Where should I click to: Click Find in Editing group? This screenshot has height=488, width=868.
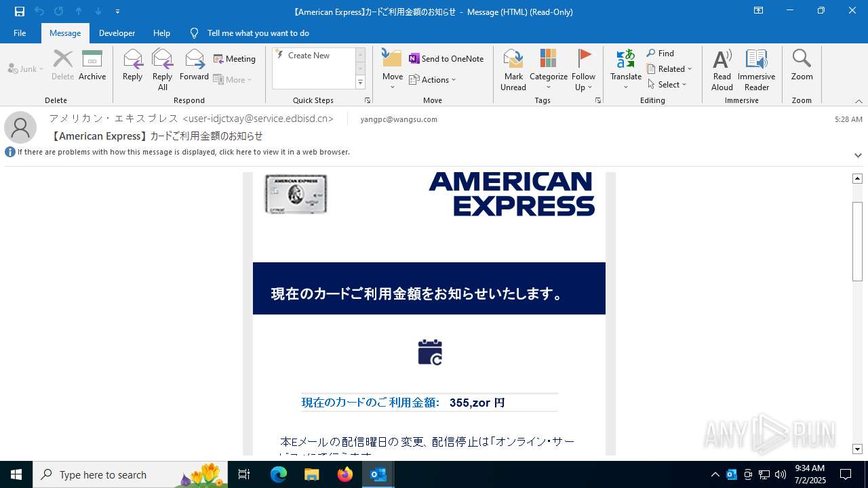point(660,54)
